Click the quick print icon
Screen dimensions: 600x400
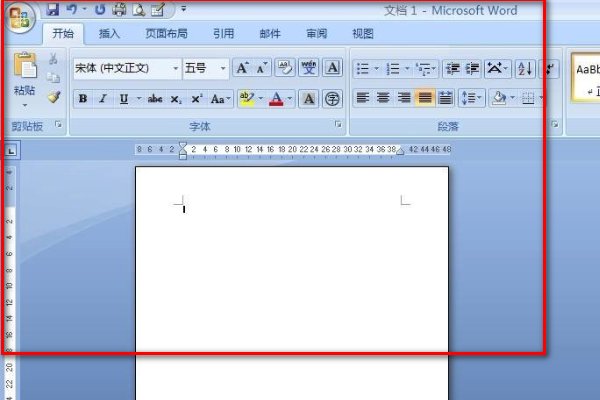pyautogui.click(x=119, y=9)
